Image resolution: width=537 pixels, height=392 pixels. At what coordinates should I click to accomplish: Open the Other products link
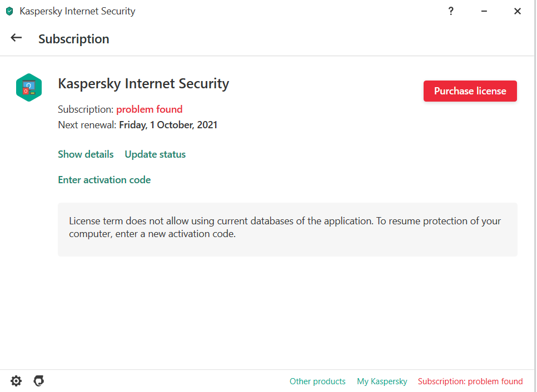(317, 381)
